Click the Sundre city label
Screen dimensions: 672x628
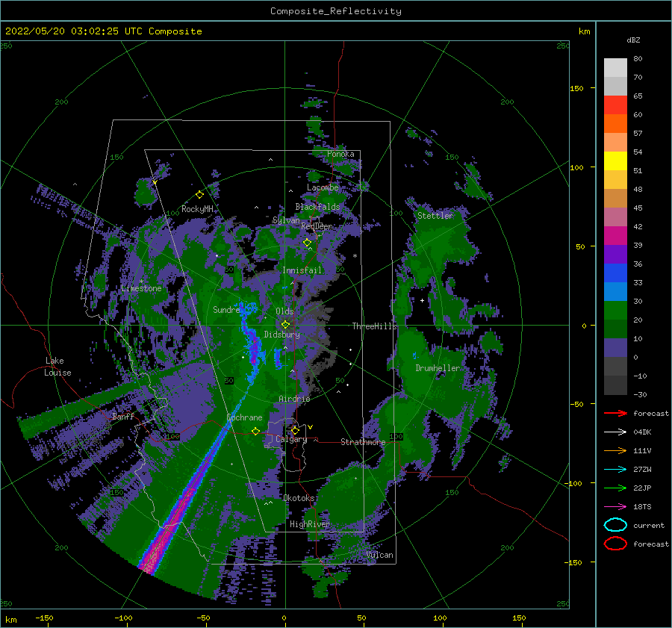[x=226, y=310]
